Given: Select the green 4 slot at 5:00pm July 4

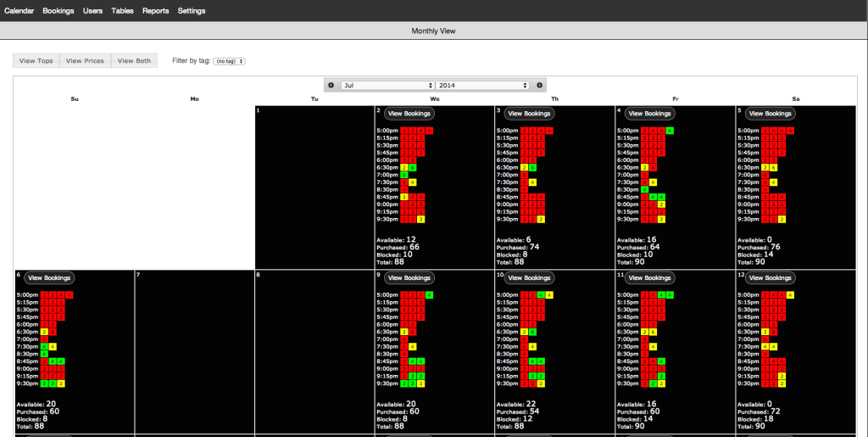Looking at the screenshot, I should pyautogui.click(x=670, y=130).
